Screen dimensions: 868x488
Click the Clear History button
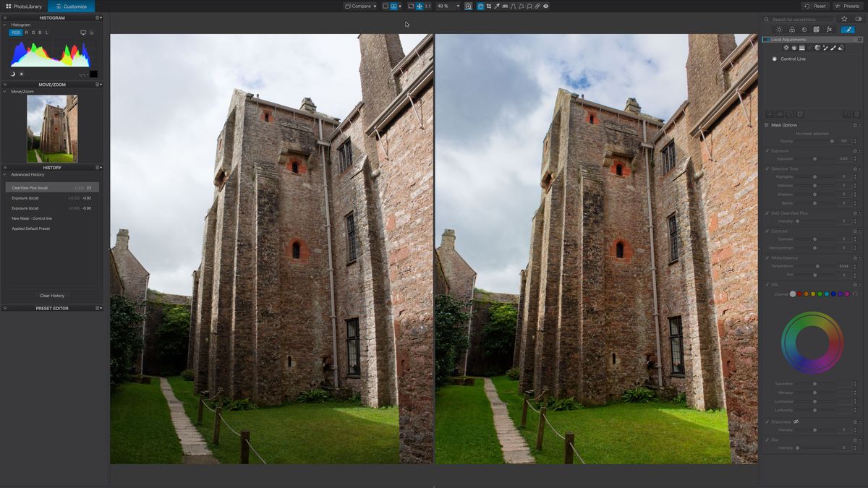pos(51,296)
